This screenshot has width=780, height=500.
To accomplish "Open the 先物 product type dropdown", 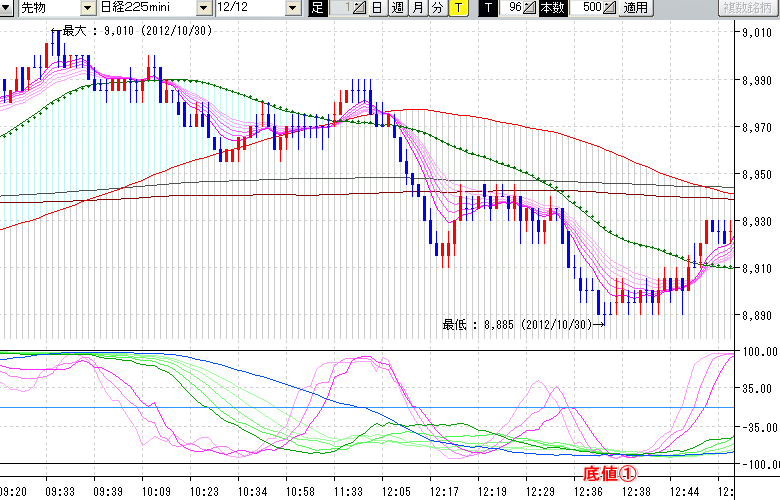I will click(x=87, y=8).
